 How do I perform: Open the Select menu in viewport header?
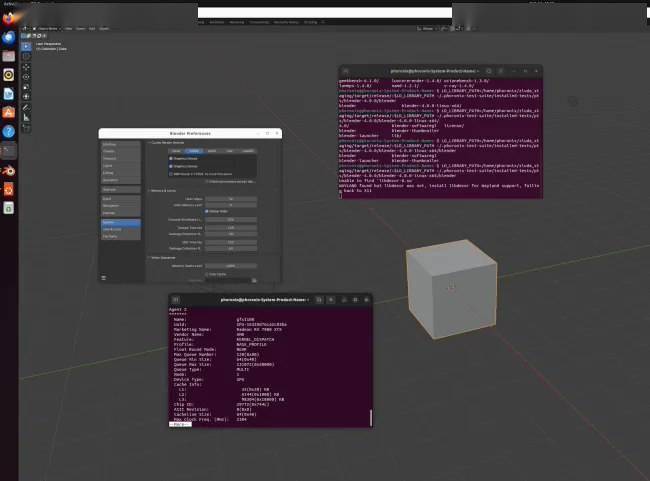[80, 29]
